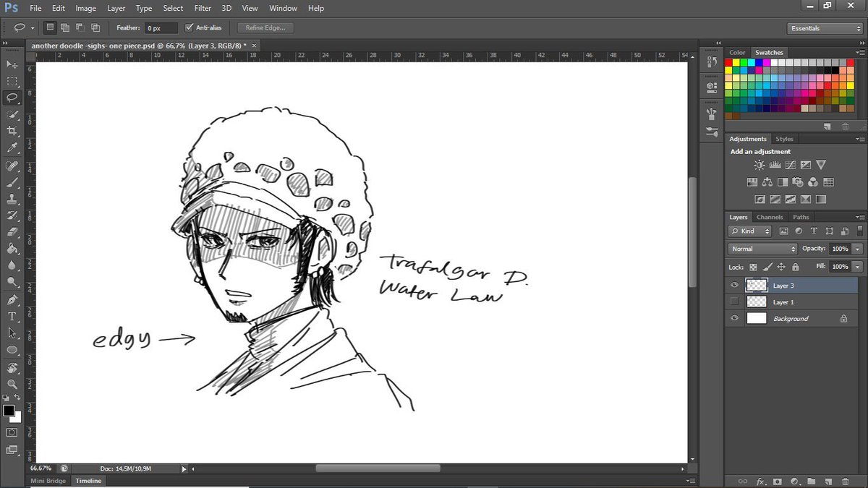Screen dimensions: 868x488
Task: Select the Horizontal Type tool
Action: pyautogui.click(x=12, y=317)
